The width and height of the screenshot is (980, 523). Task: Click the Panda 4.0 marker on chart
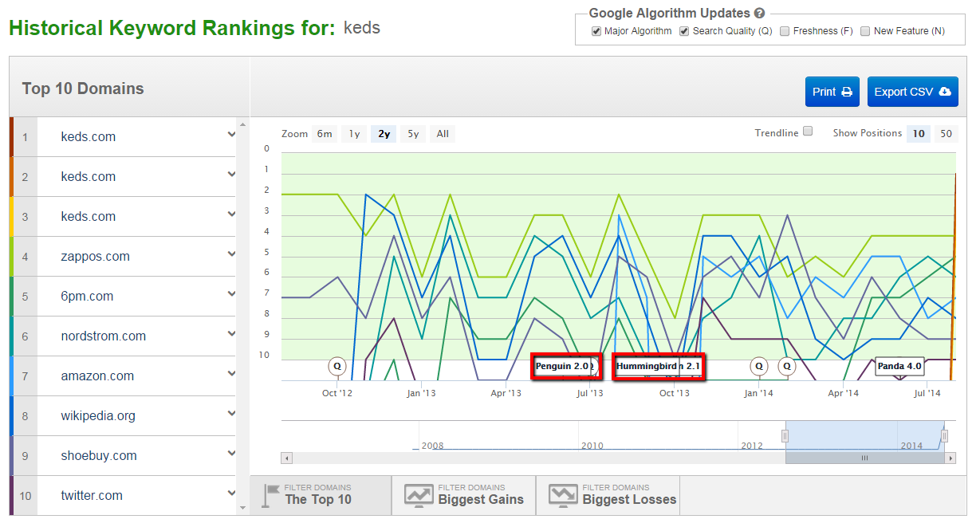[899, 367]
